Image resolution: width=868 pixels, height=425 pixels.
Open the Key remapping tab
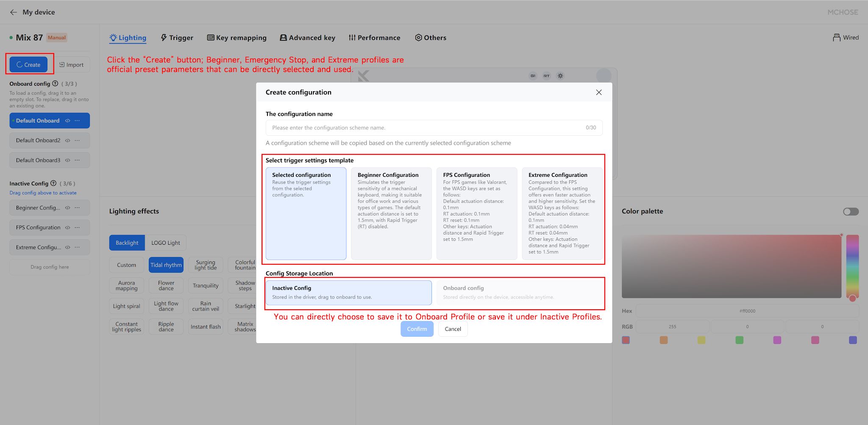236,38
